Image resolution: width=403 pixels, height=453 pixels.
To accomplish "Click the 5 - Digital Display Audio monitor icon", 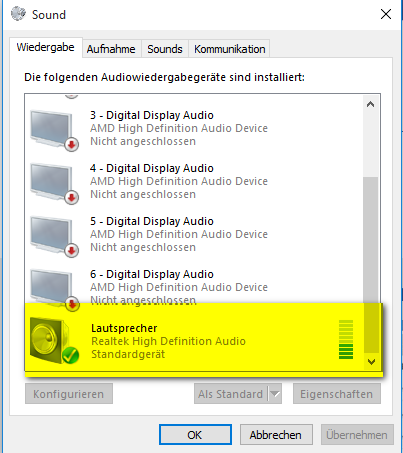I will tap(53, 237).
